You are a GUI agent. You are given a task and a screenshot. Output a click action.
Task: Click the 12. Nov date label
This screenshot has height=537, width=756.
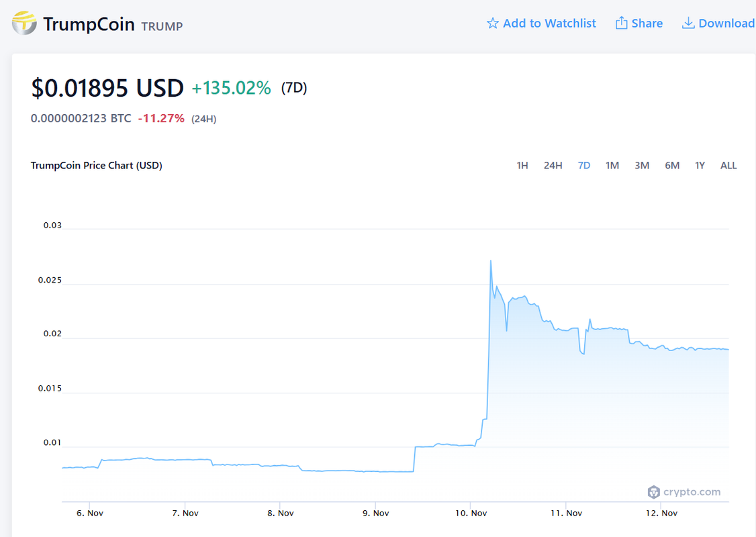click(x=661, y=513)
